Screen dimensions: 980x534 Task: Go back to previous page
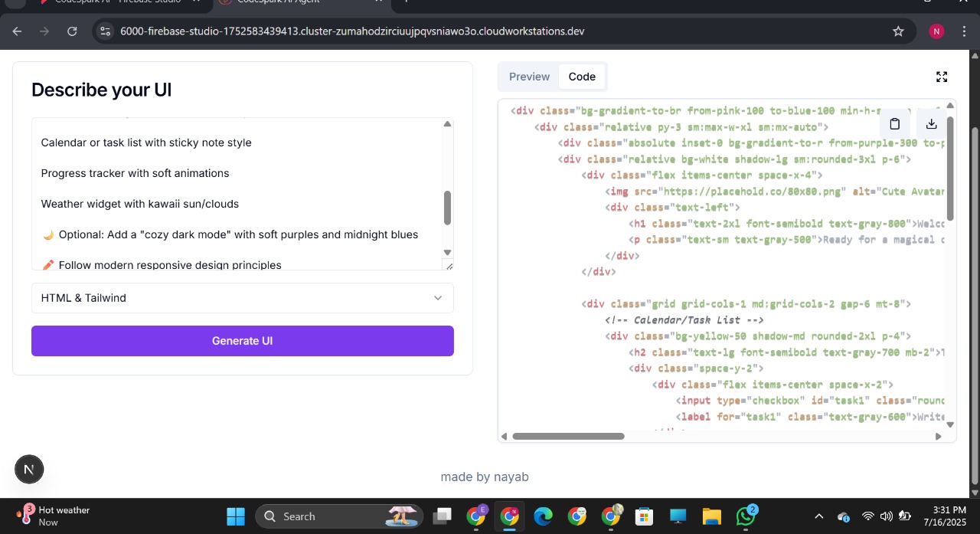(17, 31)
